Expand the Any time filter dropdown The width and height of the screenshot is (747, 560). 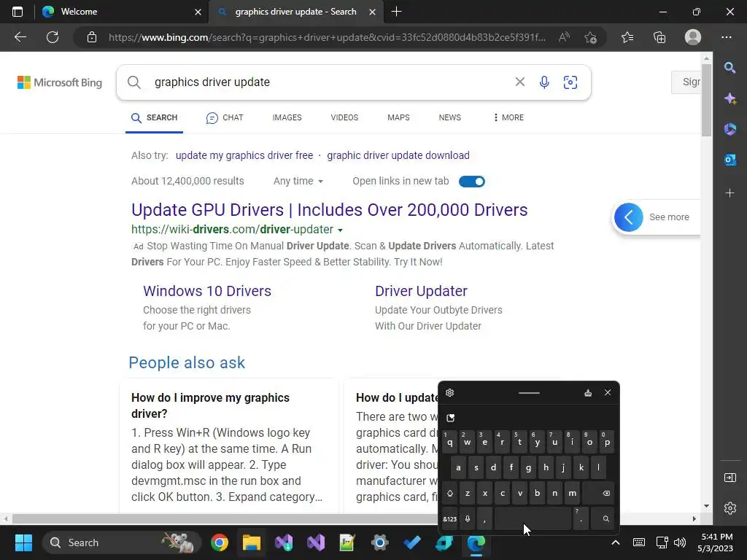coord(298,181)
